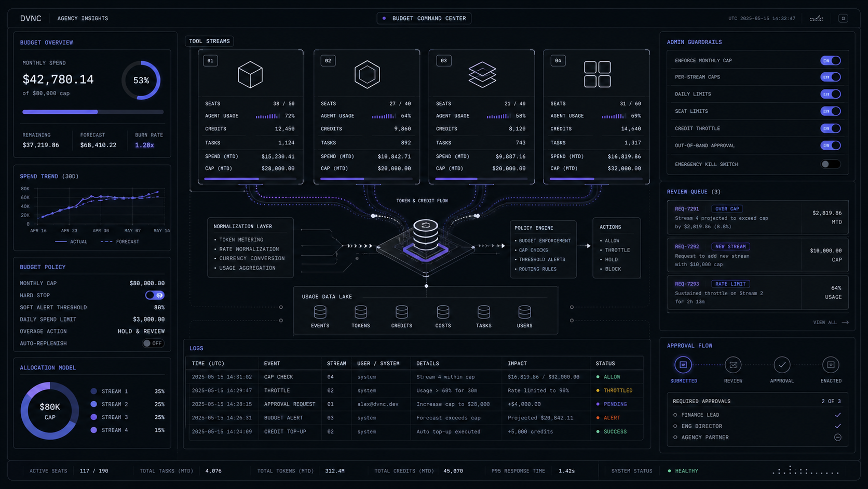868x489 pixels.
Task: Open the Costs database icon in Usage Data Lake
Action: click(443, 312)
